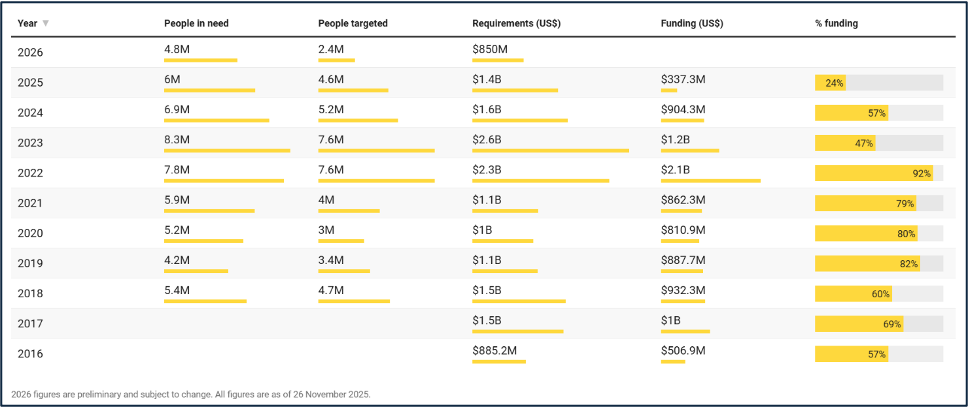Click the $2.1B funding value
Viewport: 968px width, 408px height.
675,169
